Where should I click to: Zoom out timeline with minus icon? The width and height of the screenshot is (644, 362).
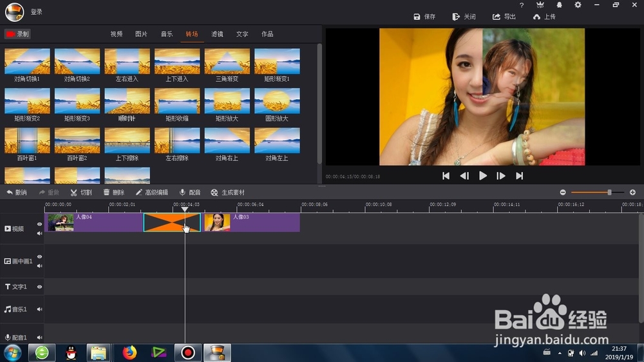(x=563, y=193)
